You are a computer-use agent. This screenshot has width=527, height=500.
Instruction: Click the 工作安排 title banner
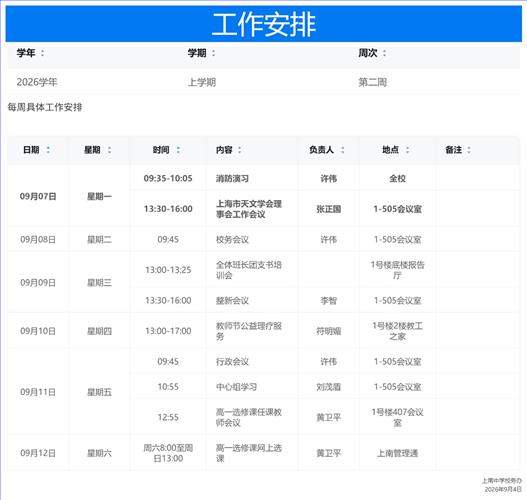click(264, 24)
